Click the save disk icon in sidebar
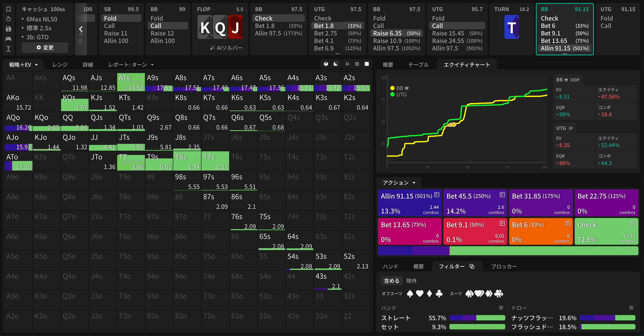This screenshot has height=336, width=644. 8,29
